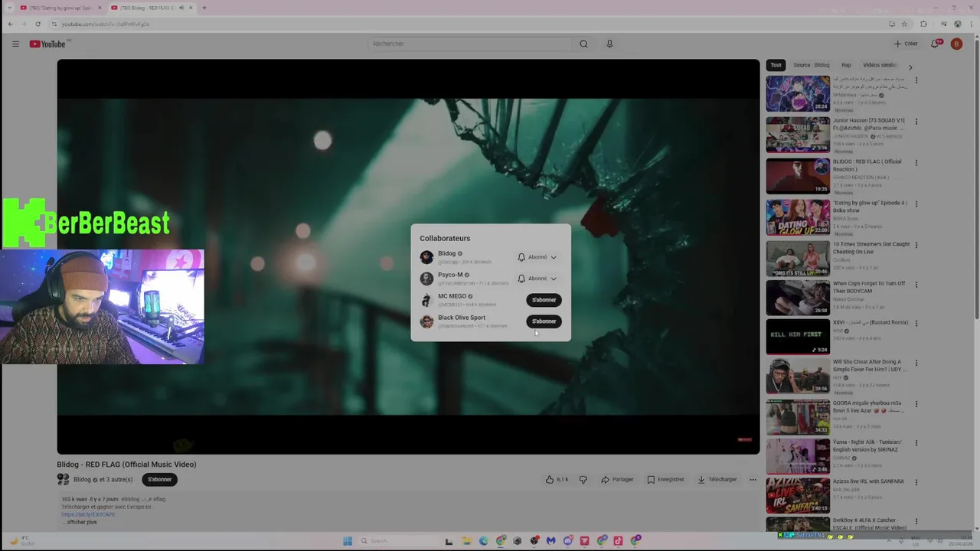The image size is (980, 551).
Task: Go to the YouTube home logo
Action: point(48,44)
